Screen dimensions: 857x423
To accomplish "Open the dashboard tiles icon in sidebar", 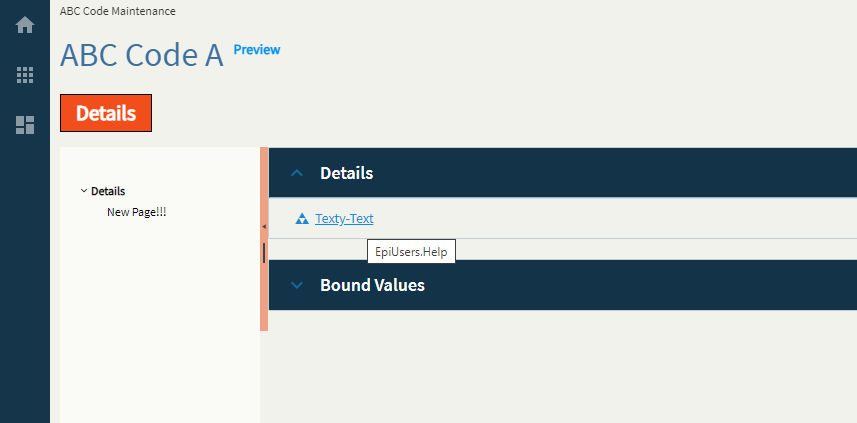I will point(25,125).
